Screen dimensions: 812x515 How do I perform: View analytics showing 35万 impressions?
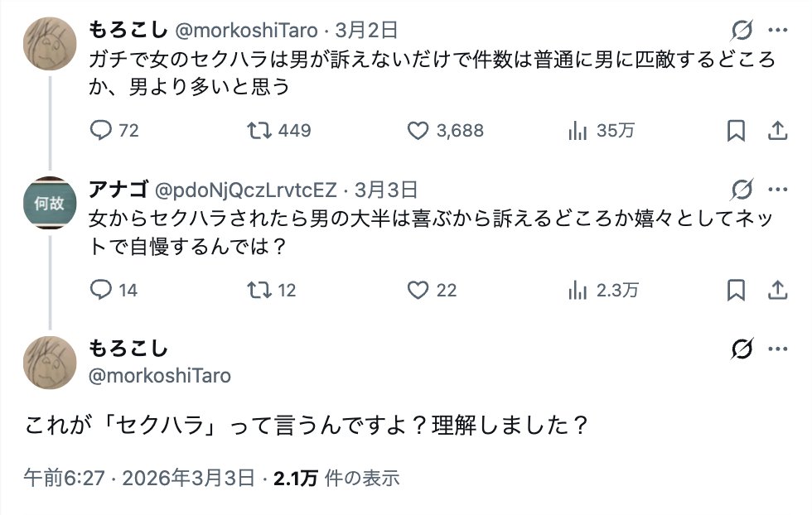[x=578, y=130]
